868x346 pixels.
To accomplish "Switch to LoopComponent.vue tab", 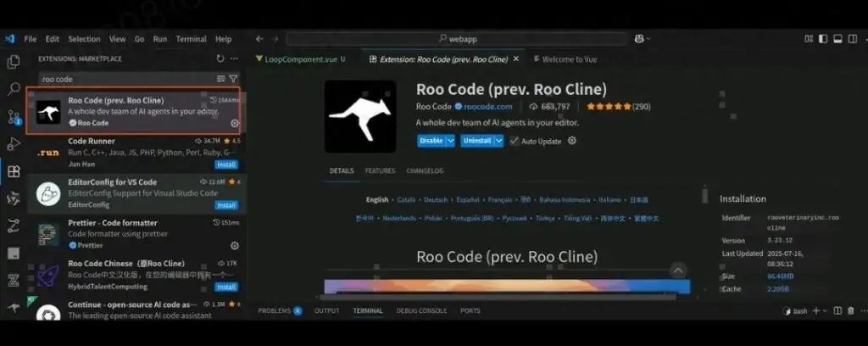I will pyautogui.click(x=301, y=59).
